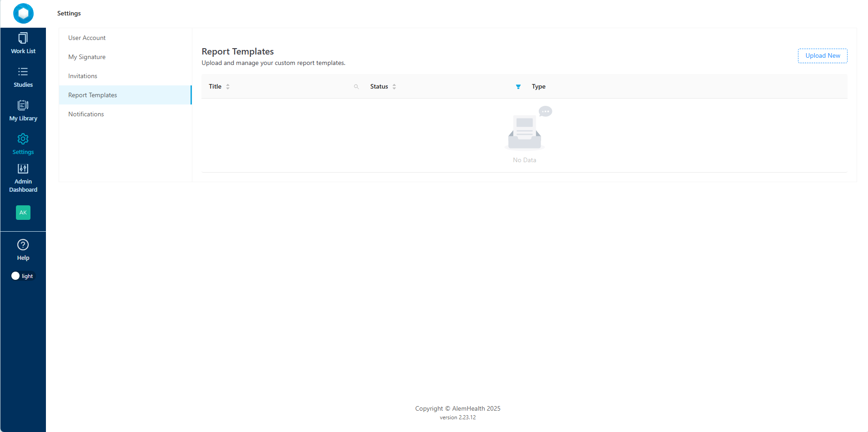Image resolution: width=868 pixels, height=432 pixels.
Task: Go to Invitations settings section
Action: [83, 76]
